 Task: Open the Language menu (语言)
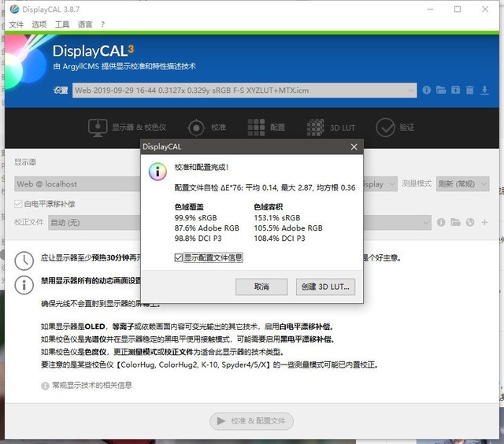click(x=85, y=24)
